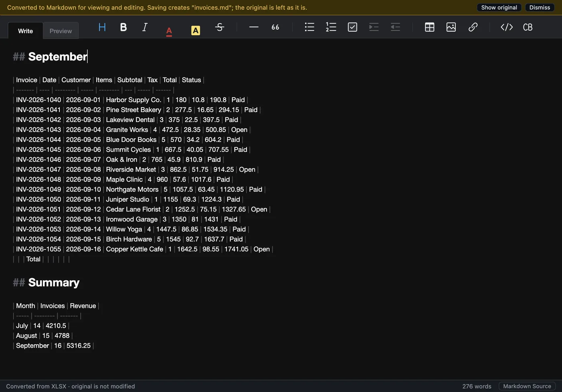
Task: Apply heading format with the H icon
Action: pos(102,27)
